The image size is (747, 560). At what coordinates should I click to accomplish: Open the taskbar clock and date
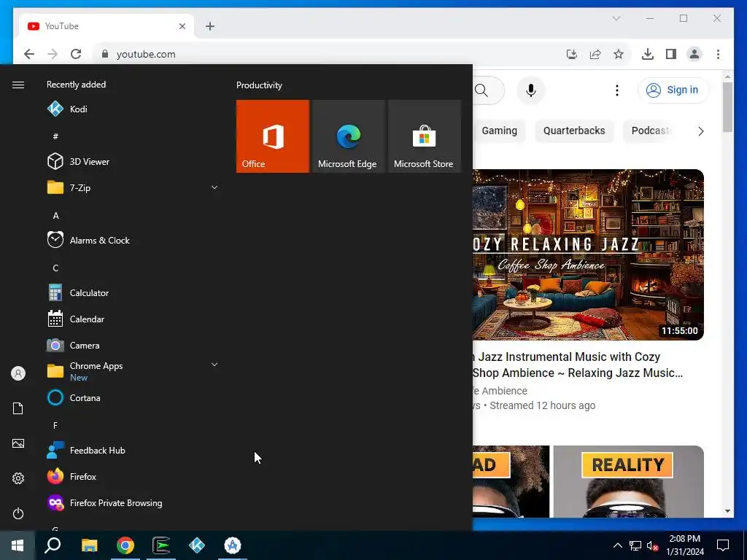pyautogui.click(x=684, y=545)
